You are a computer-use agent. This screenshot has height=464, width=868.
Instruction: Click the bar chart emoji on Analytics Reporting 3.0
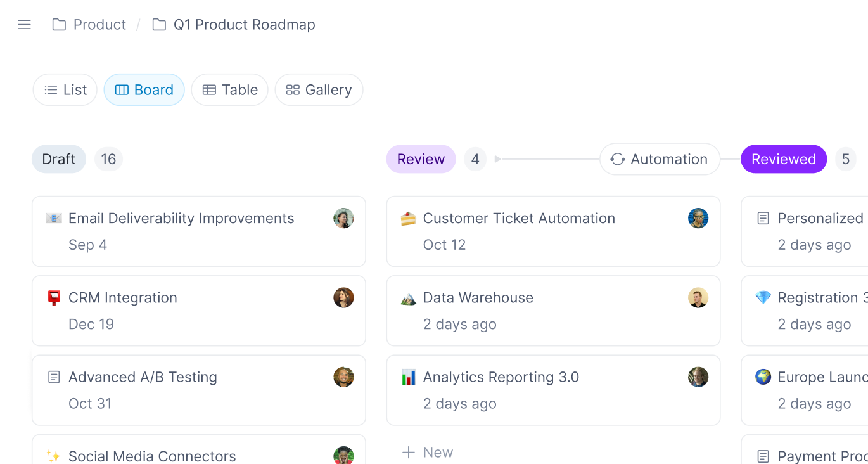[x=409, y=377]
